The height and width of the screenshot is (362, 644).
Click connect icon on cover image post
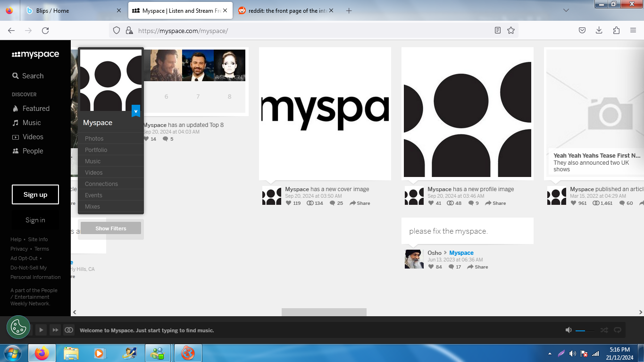coord(310,203)
